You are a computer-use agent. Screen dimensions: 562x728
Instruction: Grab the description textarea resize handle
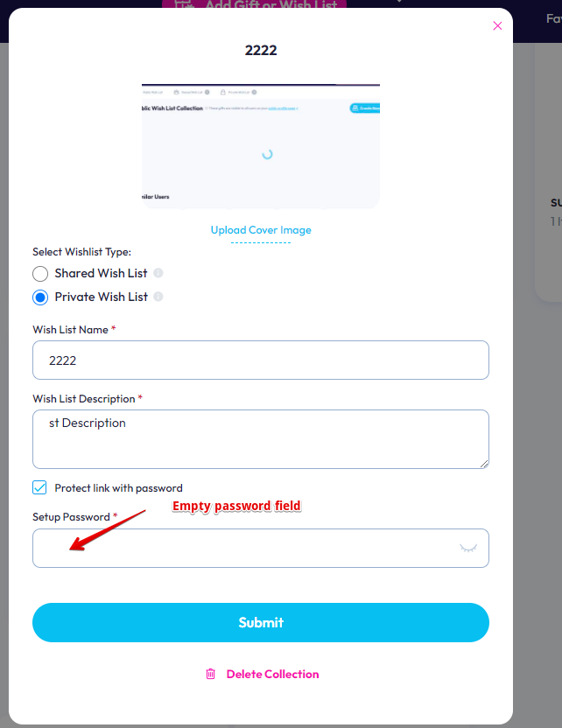484,464
